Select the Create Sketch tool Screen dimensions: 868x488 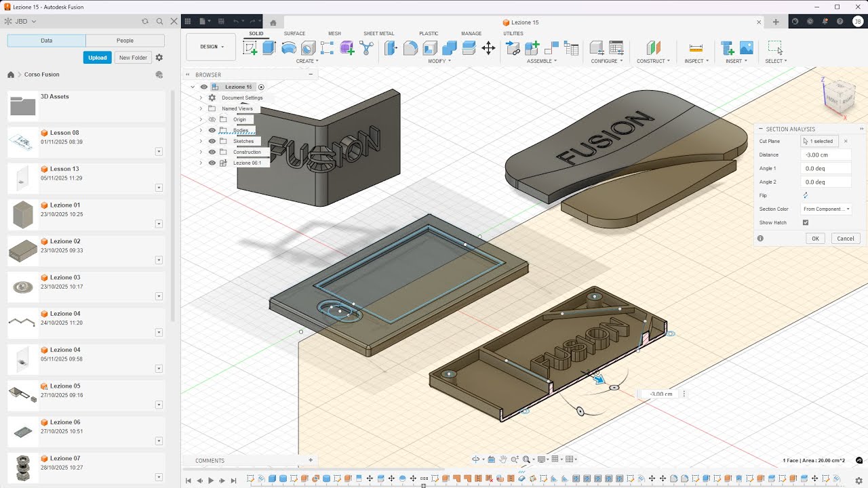tap(250, 48)
